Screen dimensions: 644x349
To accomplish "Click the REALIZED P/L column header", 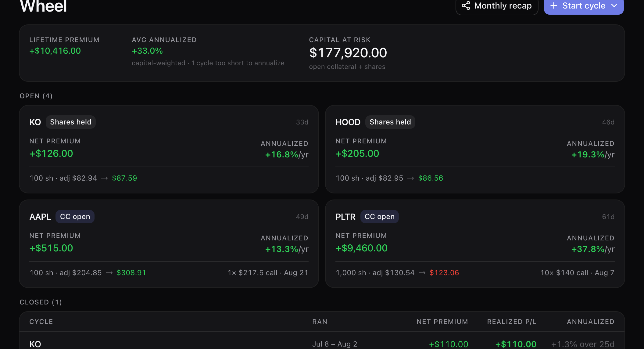I will (x=512, y=322).
